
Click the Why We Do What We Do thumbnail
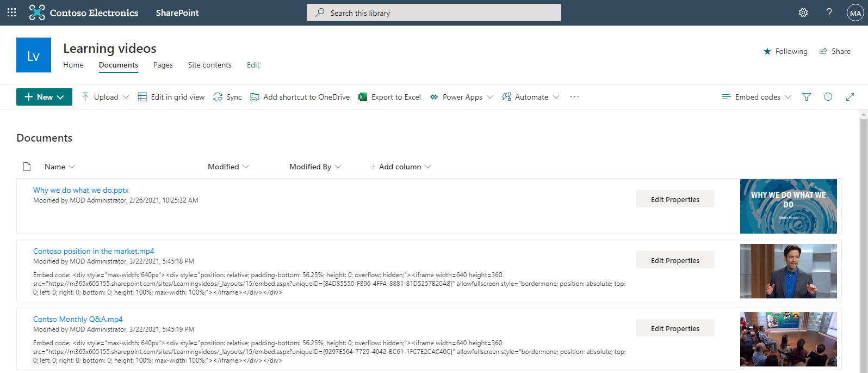coord(789,206)
